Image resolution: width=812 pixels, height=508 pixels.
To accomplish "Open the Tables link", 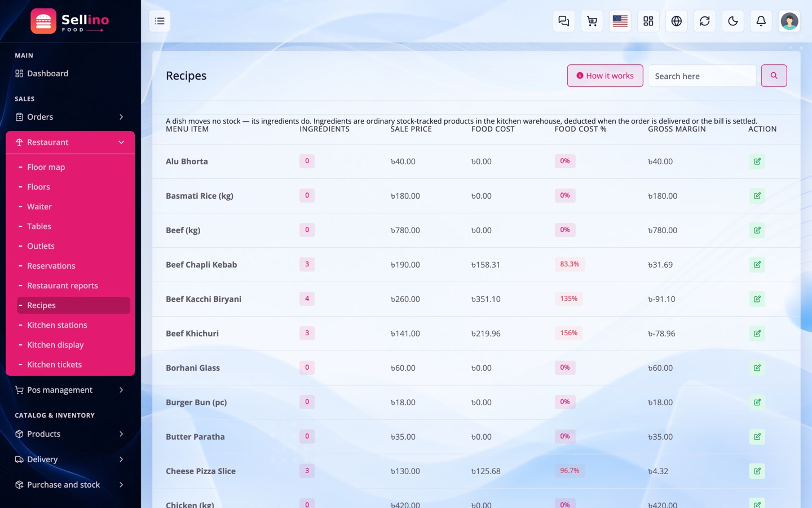I will [x=73, y=226].
